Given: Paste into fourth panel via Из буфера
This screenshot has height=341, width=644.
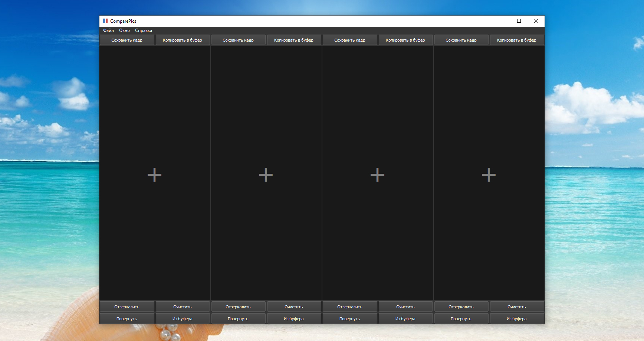Looking at the screenshot, I should 517,319.
